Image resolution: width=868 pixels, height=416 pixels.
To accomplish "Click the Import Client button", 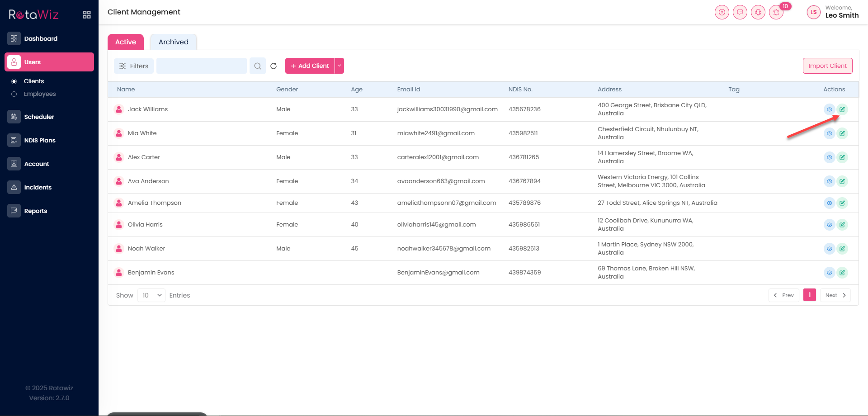I will [x=827, y=66].
